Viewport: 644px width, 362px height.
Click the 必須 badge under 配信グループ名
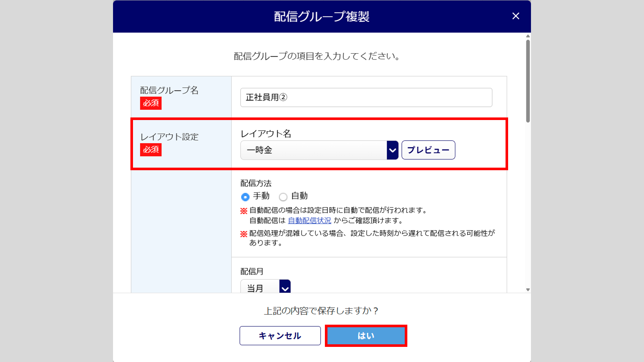pos(151,103)
